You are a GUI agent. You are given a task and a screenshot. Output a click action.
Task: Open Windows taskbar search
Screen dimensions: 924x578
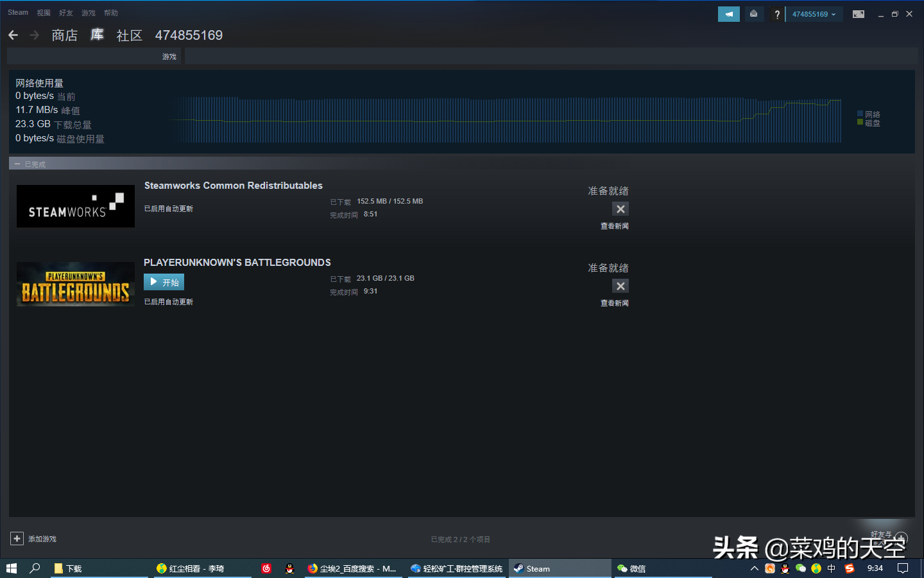pyautogui.click(x=35, y=568)
